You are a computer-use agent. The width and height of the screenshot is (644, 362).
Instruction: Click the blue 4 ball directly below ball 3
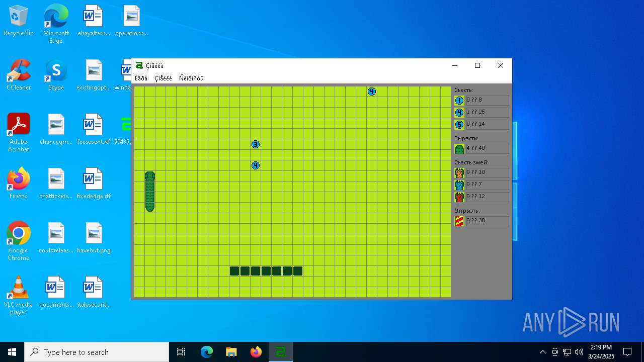pyautogui.click(x=256, y=165)
